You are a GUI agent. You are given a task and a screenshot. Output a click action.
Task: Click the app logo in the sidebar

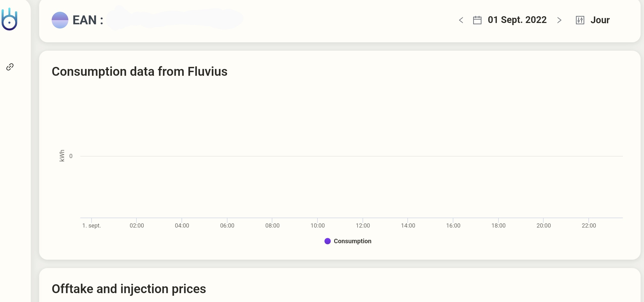pos(9,19)
